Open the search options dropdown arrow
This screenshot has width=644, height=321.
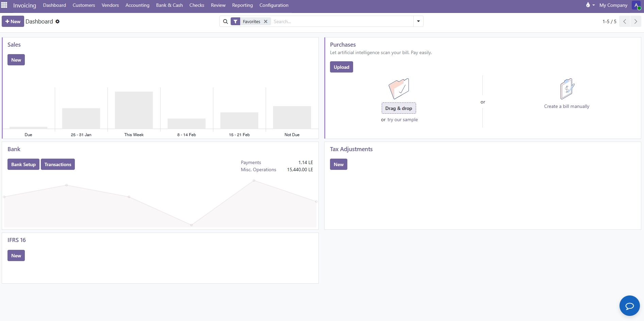tap(418, 21)
